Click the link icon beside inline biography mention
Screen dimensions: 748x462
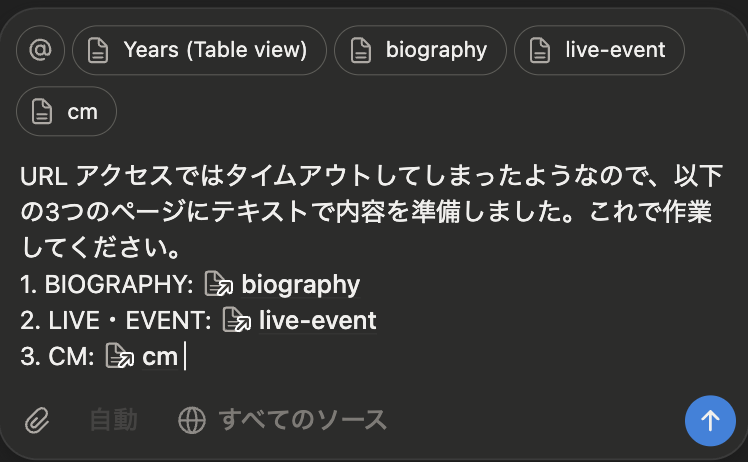218,285
